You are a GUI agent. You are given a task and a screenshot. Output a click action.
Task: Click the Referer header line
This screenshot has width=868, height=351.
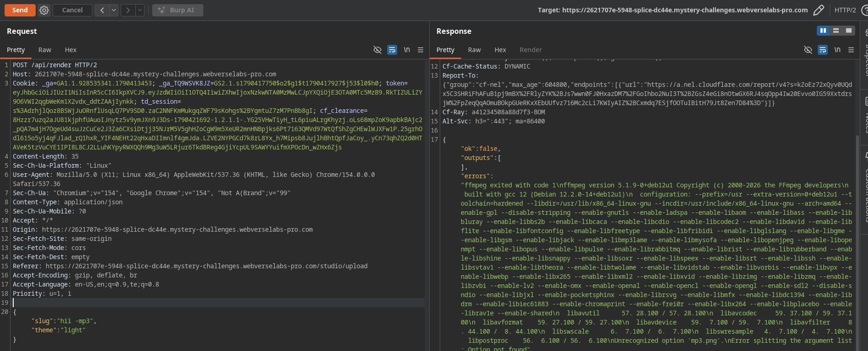(190, 266)
